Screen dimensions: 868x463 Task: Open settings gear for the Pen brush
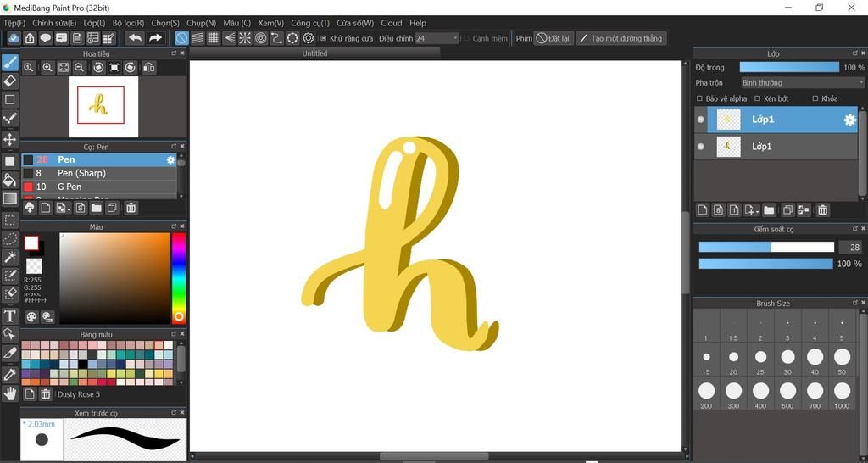click(171, 159)
